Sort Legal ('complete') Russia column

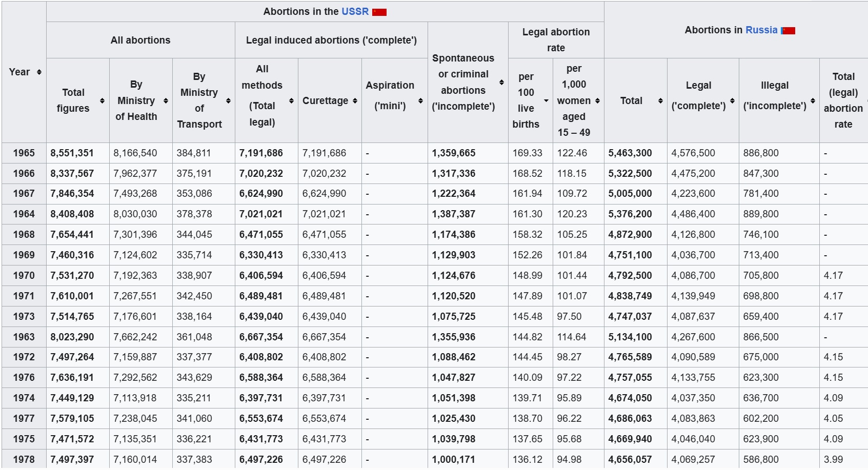pos(732,100)
